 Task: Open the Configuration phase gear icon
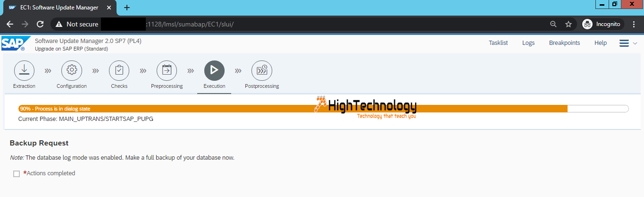[72, 70]
